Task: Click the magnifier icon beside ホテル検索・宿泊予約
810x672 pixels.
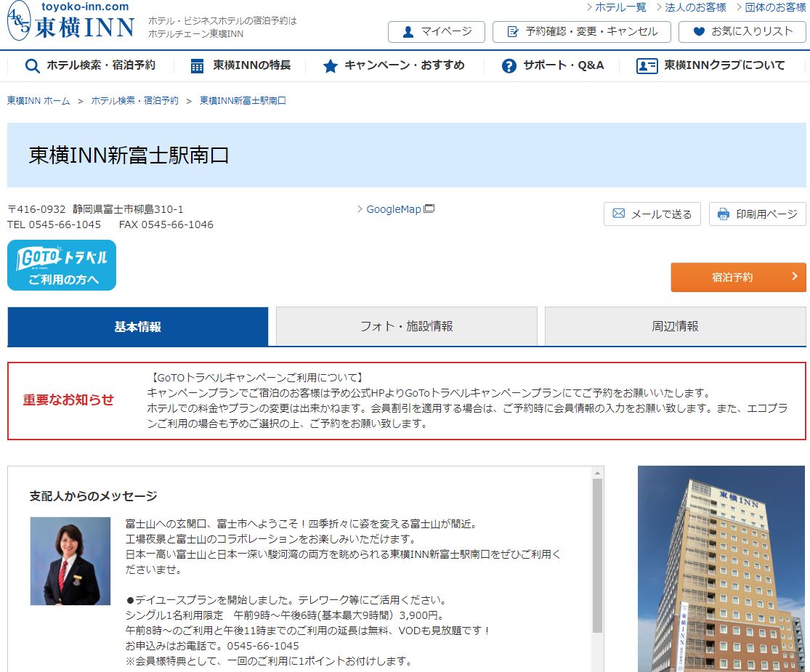Action: coord(32,65)
